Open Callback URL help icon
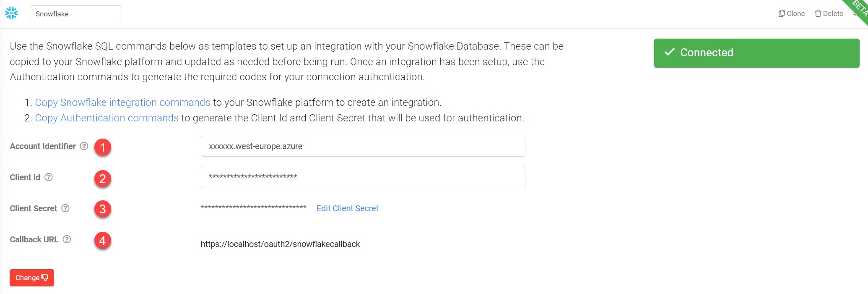 pyautogui.click(x=67, y=239)
